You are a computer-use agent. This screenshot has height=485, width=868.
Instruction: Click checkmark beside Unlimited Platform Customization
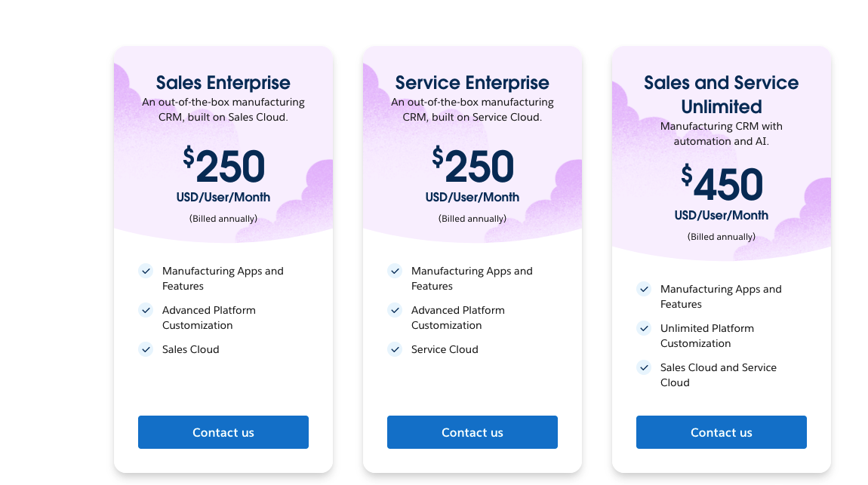point(644,328)
